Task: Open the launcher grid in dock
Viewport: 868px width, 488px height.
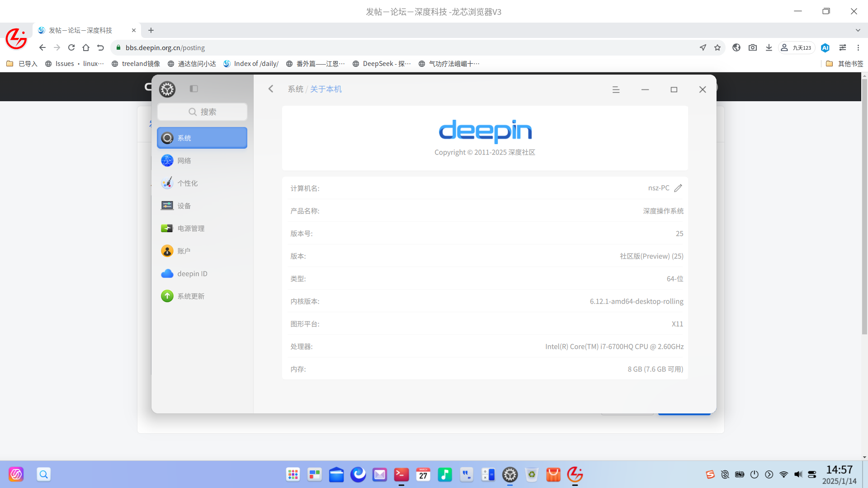Action: coord(293,474)
